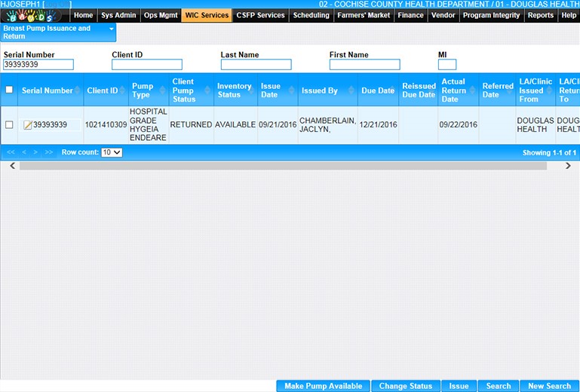Click the Change Status button

pos(405,386)
